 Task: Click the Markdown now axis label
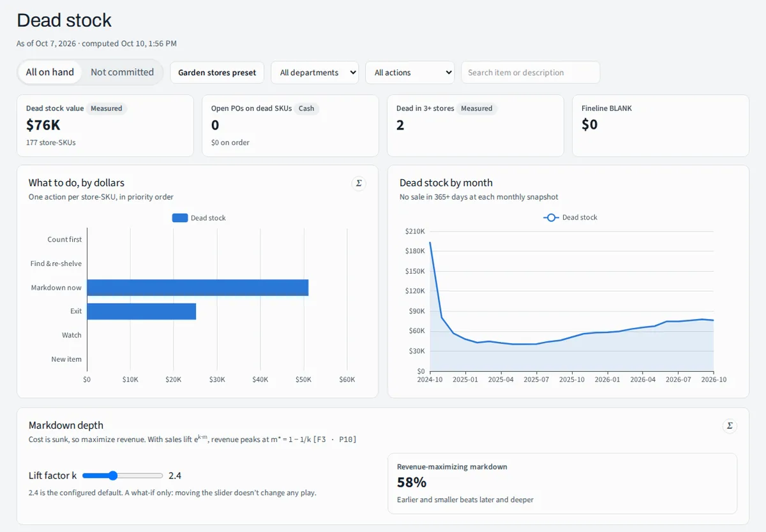[x=56, y=288]
